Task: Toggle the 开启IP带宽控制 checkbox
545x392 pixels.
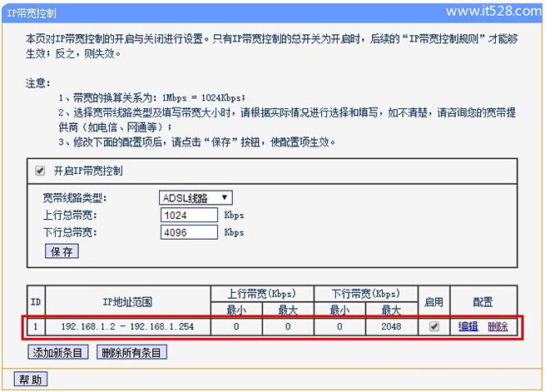Action: pyautogui.click(x=40, y=171)
